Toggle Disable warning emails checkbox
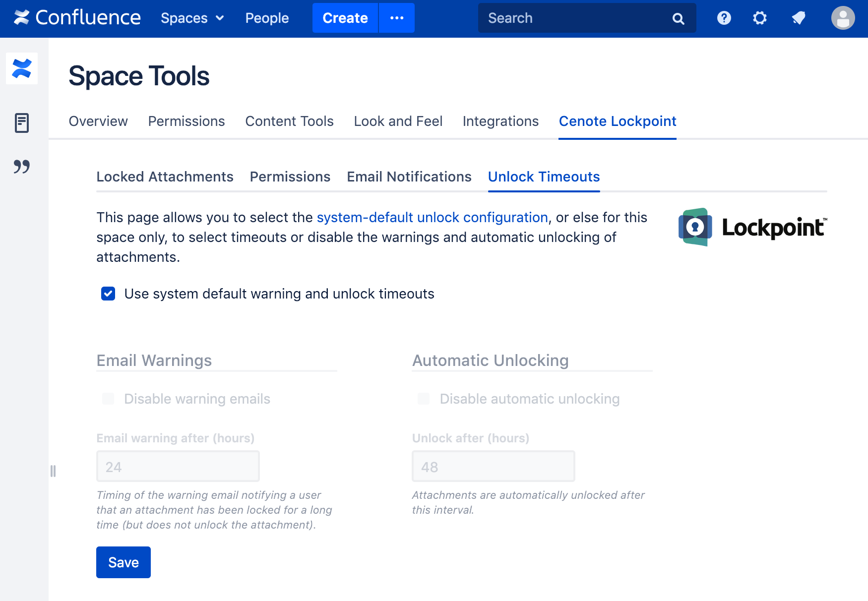The image size is (868, 601). [108, 399]
